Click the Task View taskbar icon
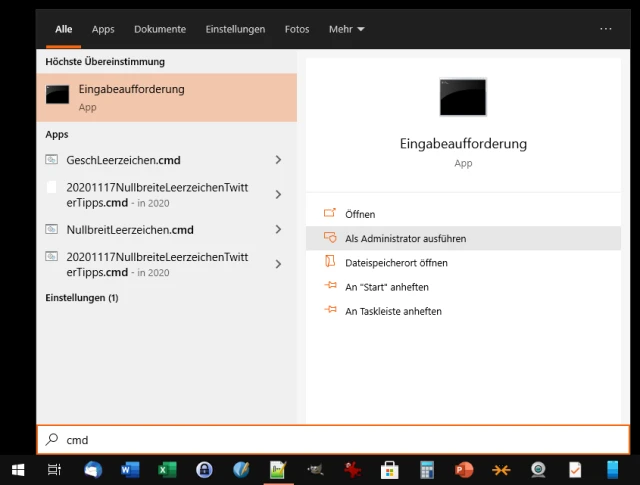 [x=55, y=470]
